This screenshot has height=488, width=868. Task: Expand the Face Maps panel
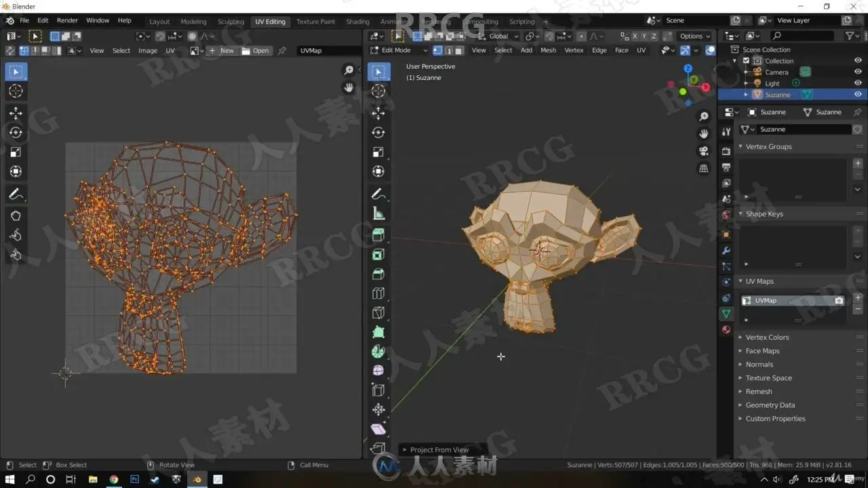coord(741,351)
